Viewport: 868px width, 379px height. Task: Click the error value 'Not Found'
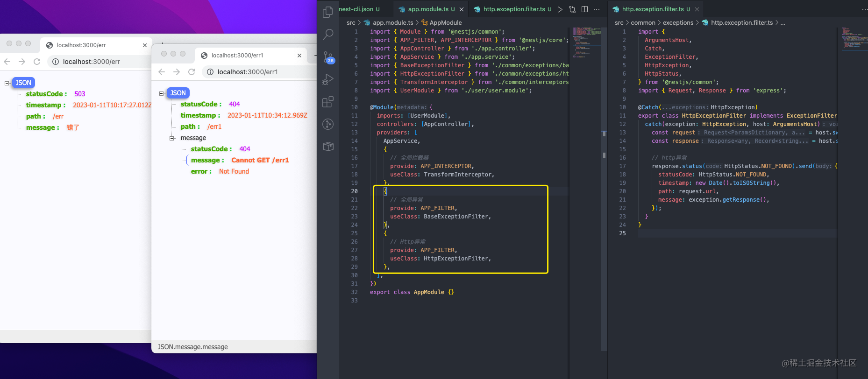click(234, 171)
